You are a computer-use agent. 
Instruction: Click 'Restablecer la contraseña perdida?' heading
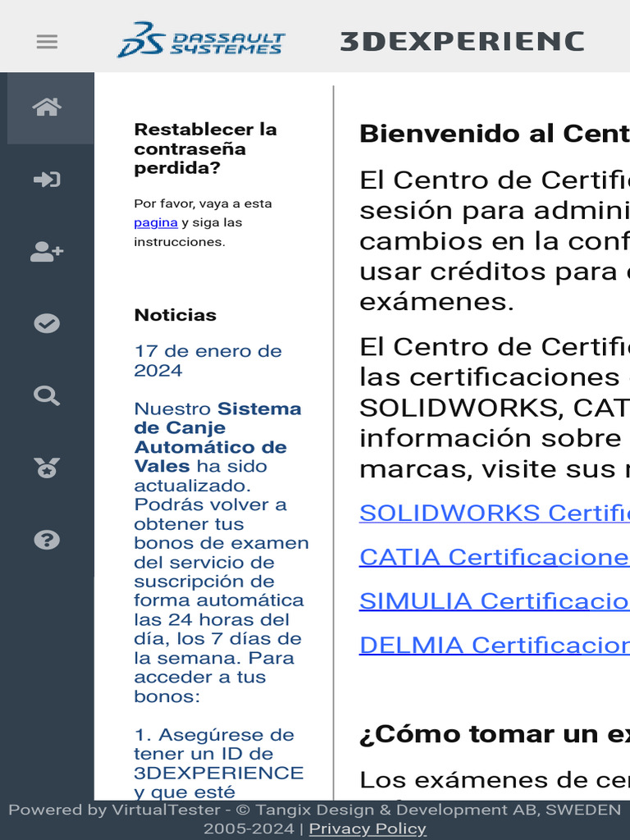click(x=205, y=148)
